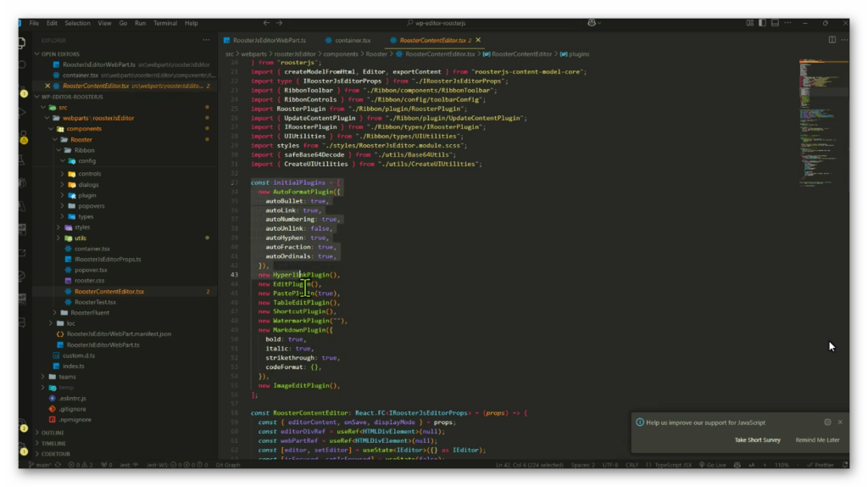
Task: Click CRLF end of line setting
Action: [x=632, y=465]
